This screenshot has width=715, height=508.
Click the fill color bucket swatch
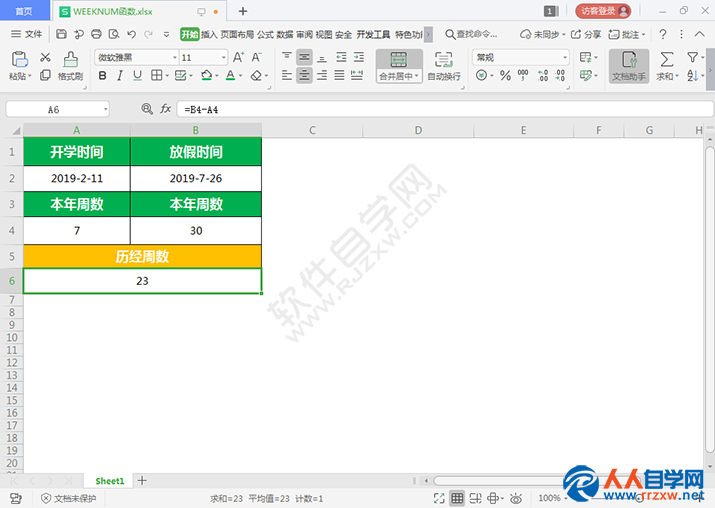coord(207,75)
